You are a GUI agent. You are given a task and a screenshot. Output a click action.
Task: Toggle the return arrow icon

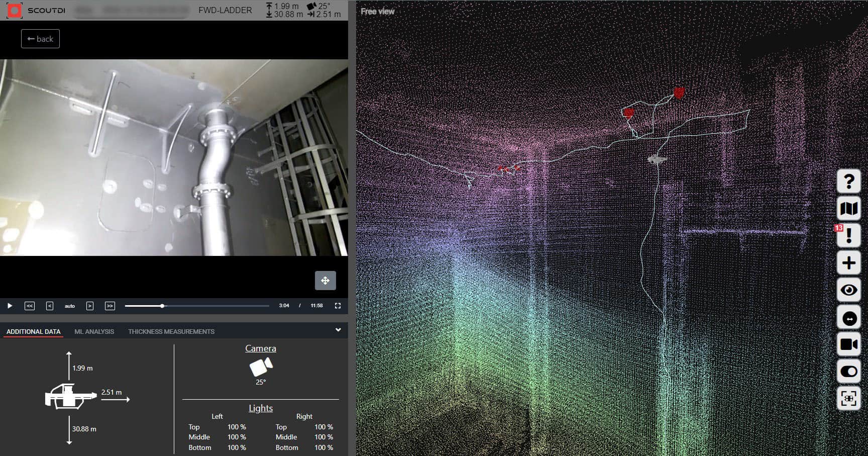[849, 317]
